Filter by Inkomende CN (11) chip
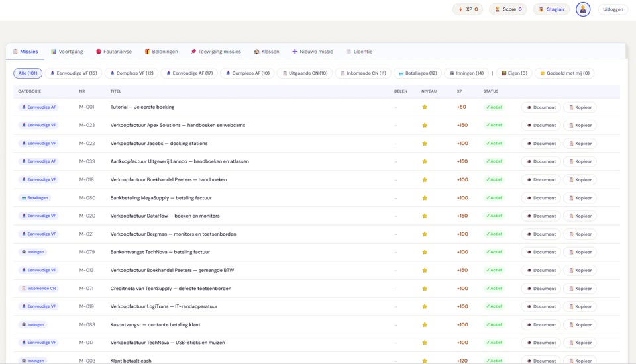The image size is (636, 364). 363,73
